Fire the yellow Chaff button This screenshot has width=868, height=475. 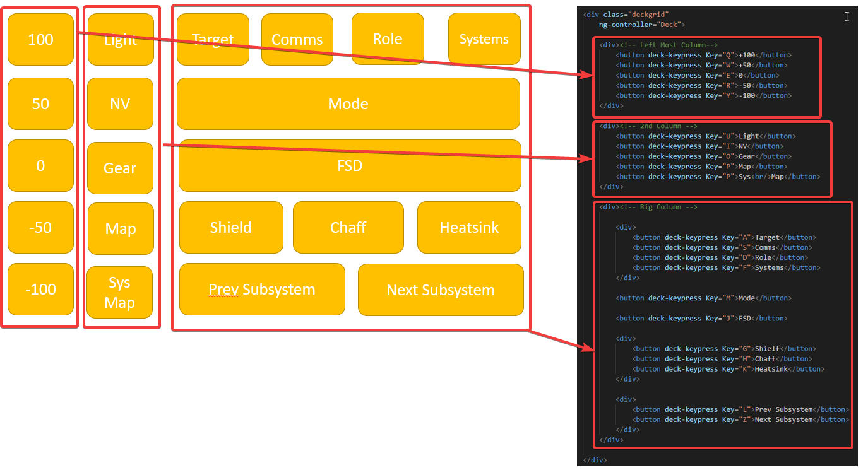pos(348,227)
